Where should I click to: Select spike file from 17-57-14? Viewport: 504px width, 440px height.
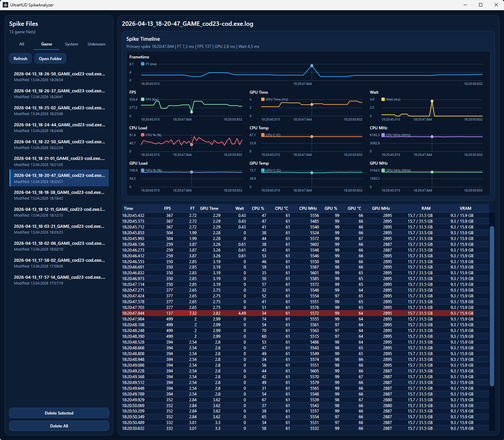(x=59, y=280)
